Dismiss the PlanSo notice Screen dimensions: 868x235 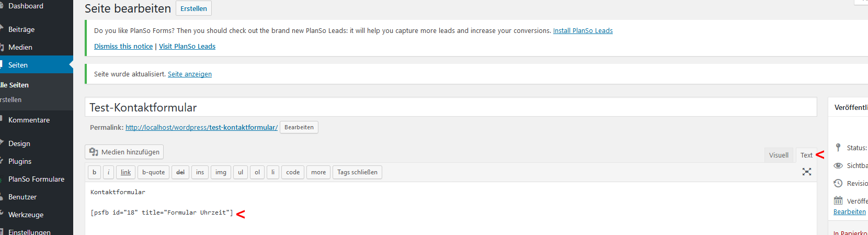[123, 47]
